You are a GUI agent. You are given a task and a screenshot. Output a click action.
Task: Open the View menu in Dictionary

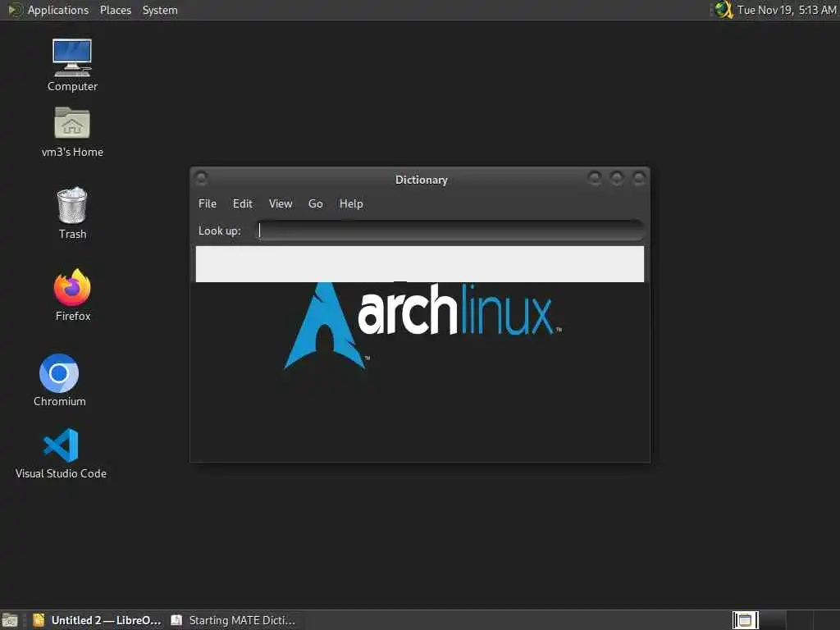pos(281,203)
